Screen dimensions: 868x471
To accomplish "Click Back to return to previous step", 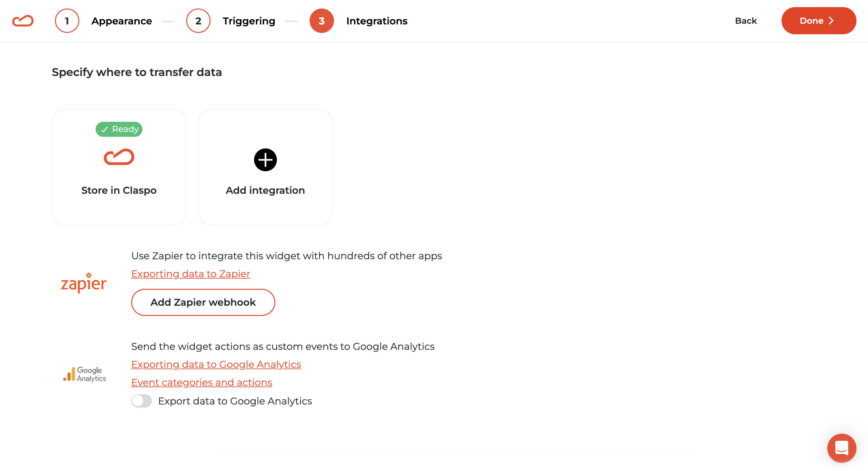I will tap(746, 21).
